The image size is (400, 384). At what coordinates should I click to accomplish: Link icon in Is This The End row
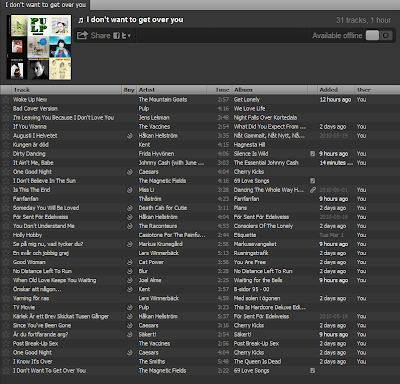313,190
